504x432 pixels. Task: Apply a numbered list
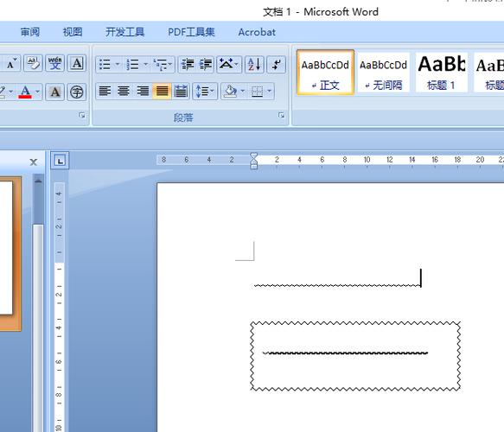coord(132,64)
